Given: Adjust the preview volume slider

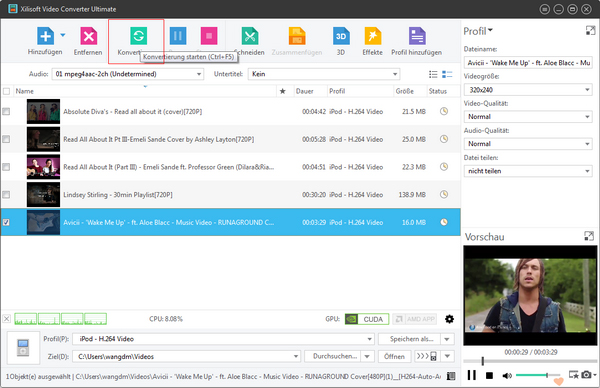Looking at the screenshot, I should tap(538, 375).
